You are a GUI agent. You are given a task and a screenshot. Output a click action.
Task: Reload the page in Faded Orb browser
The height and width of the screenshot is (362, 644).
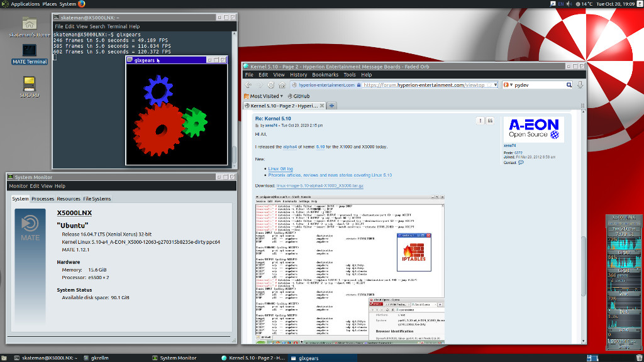click(270, 85)
